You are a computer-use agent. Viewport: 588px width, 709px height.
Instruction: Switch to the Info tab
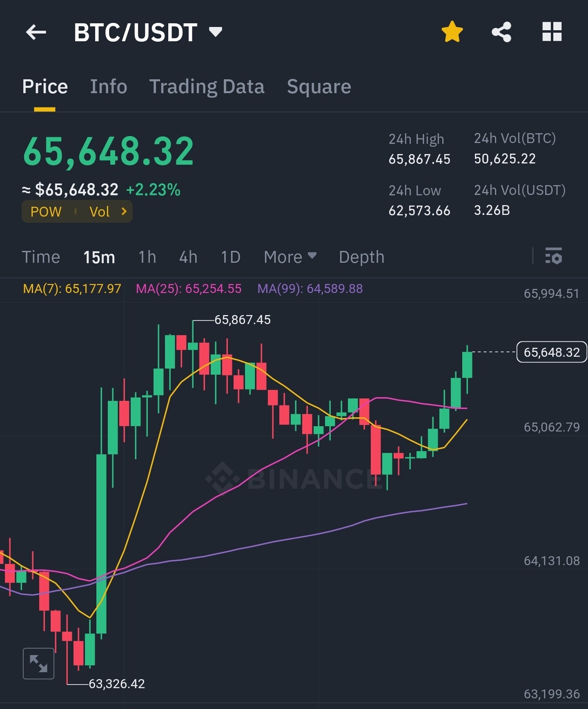point(109,87)
